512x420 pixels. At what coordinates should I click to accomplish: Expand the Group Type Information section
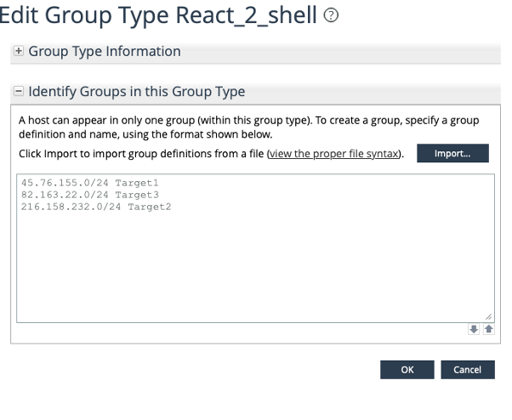point(19,52)
